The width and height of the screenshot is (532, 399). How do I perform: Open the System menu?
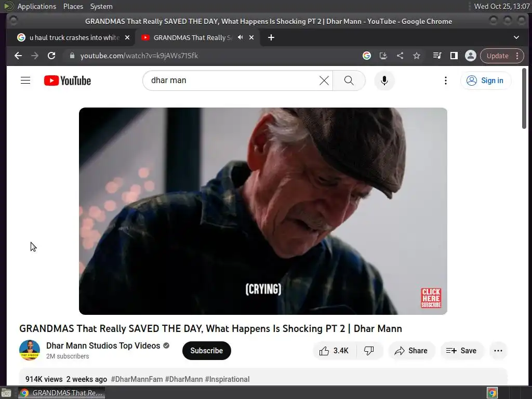[101, 6]
